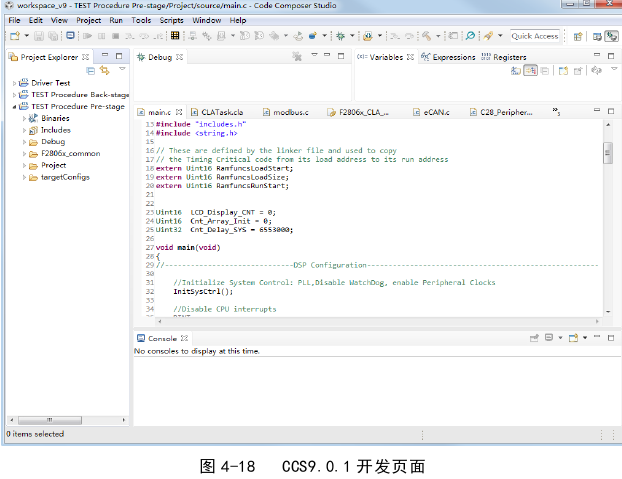Collapse TEST Procedure Pre-stage project
Screen dimensions: 622x479
[x=14, y=107]
